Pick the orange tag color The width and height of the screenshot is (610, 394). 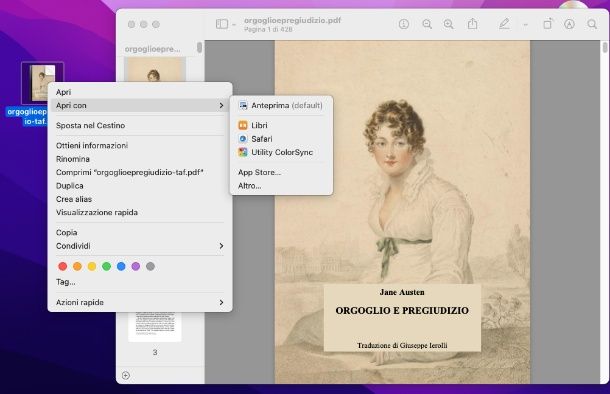(x=77, y=266)
